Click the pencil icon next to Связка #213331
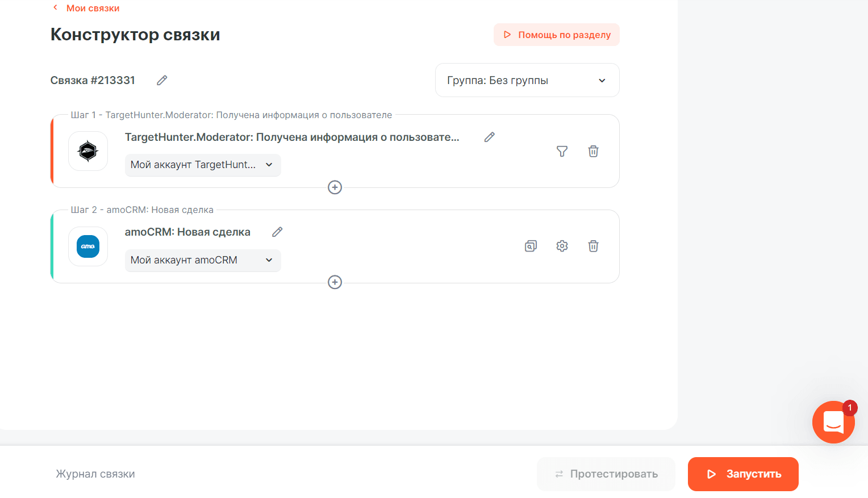Image resolution: width=868 pixels, height=498 pixels. click(x=162, y=81)
